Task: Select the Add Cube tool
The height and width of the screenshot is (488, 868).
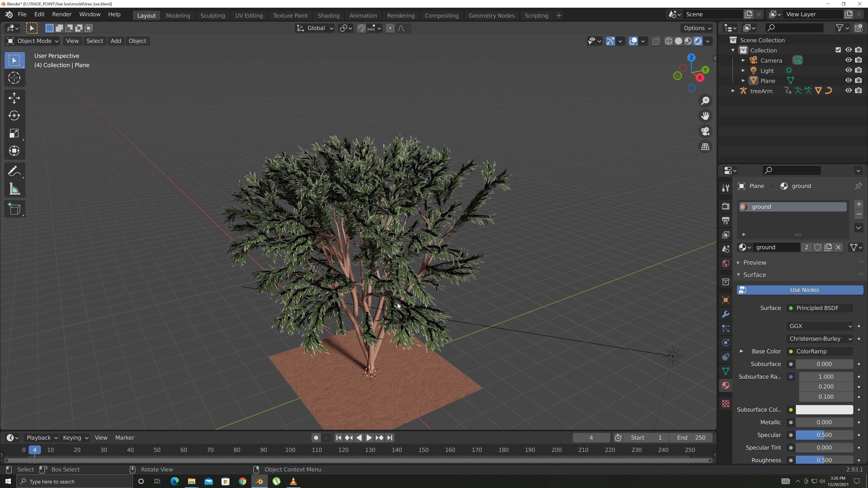Action: (x=14, y=209)
